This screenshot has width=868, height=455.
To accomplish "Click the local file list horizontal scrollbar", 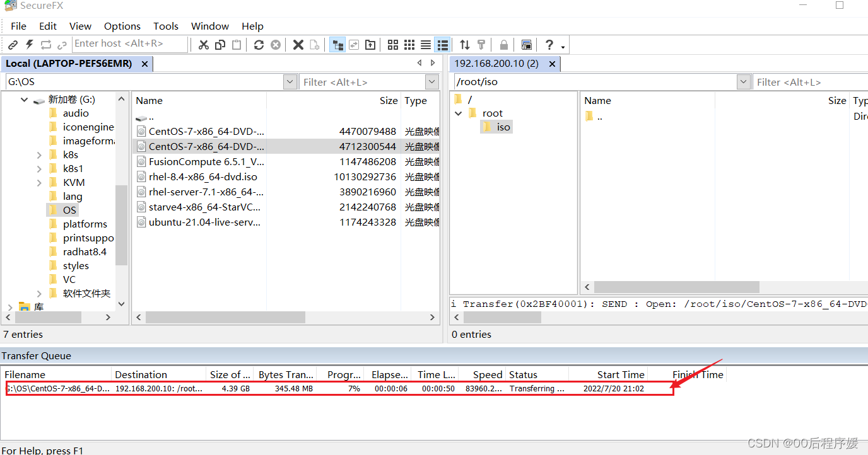I will coord(225,318).
